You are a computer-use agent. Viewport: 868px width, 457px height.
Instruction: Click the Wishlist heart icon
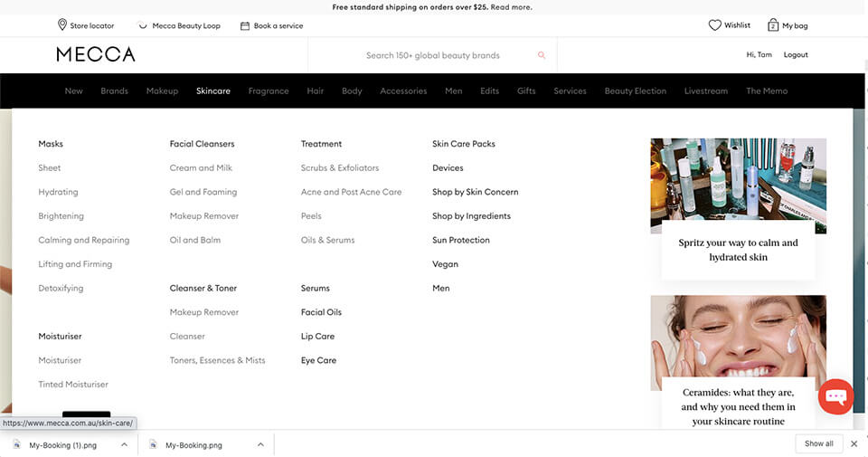pyautogui.click(x=714, y=25)
